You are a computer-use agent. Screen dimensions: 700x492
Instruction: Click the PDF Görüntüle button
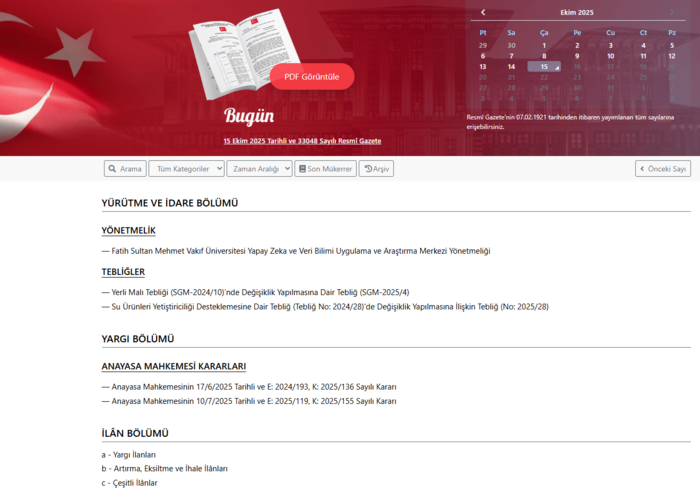[312, 77]
